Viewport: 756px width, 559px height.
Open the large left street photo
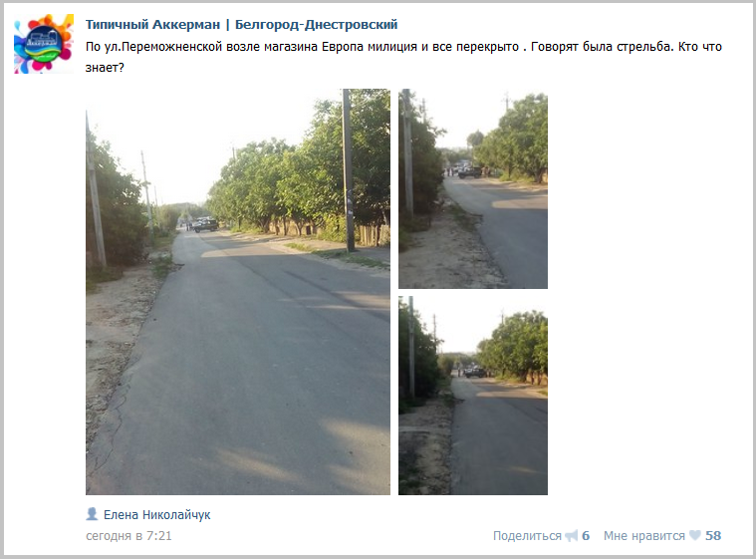(238, 292)
